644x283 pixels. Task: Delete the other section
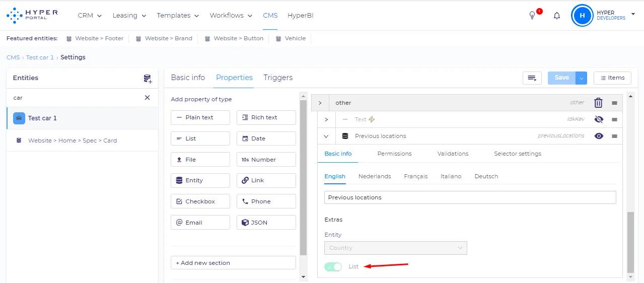click(598, 103)
